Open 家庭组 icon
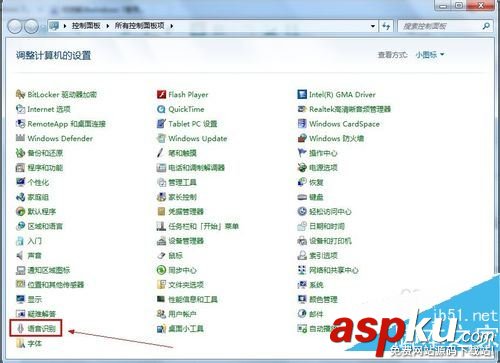Viewport: 500px width, 363px height. (20, 197)
